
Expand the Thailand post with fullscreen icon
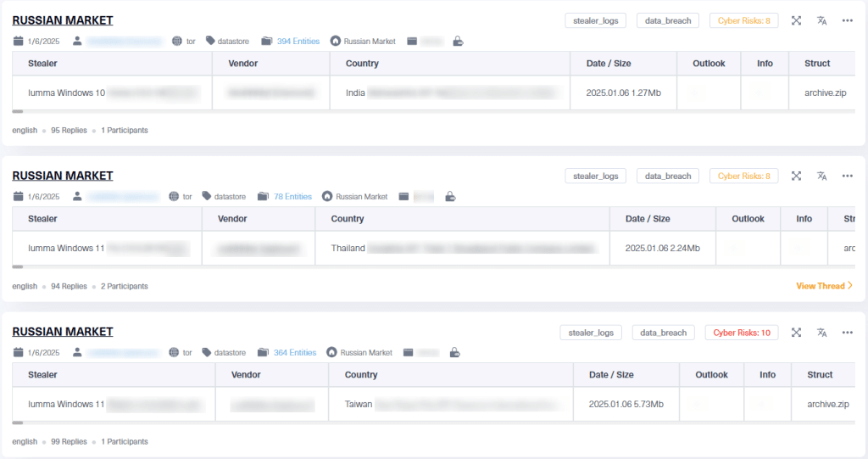[x=796, y=176]
